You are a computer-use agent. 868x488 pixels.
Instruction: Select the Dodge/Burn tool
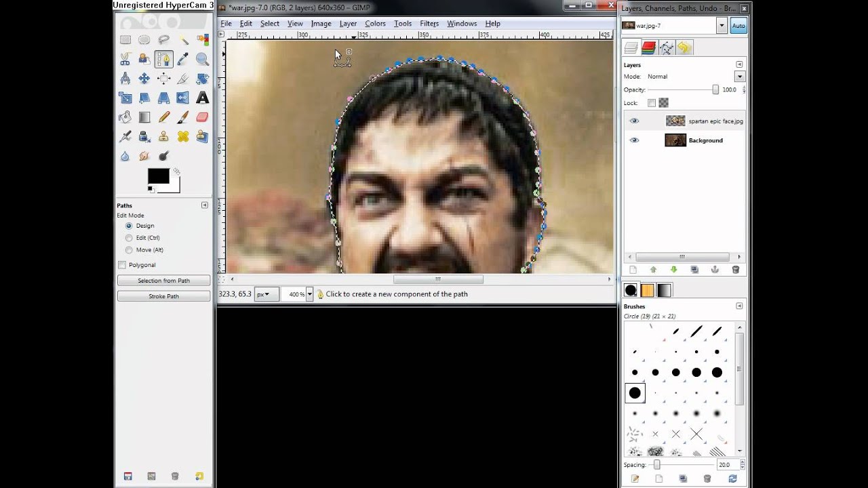(x=163, y=156)
